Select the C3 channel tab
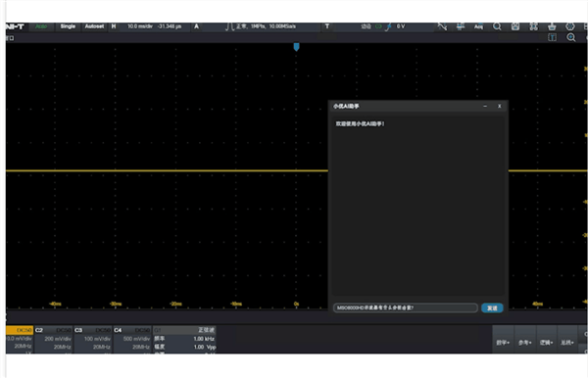The width and height of the screenshot is (588, 378). pos(93,330)
